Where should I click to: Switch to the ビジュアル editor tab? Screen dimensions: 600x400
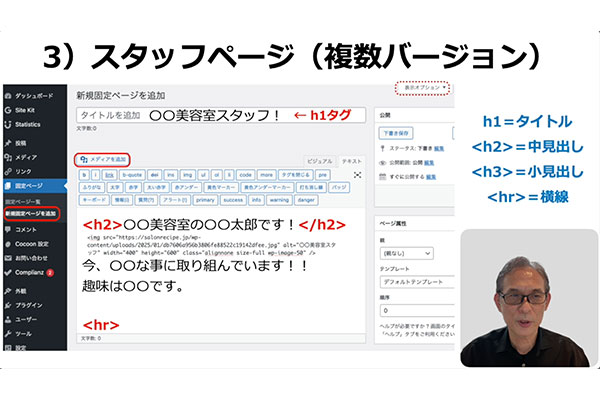318,160
